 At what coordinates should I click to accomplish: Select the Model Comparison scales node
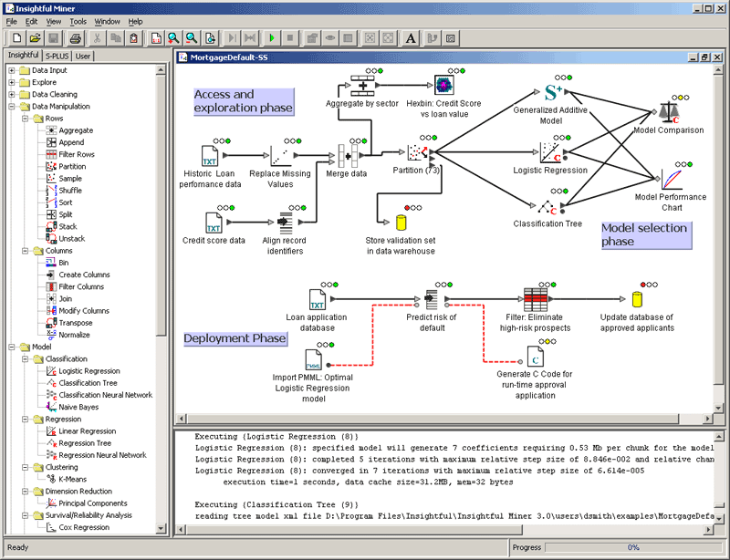pos(670,113)
